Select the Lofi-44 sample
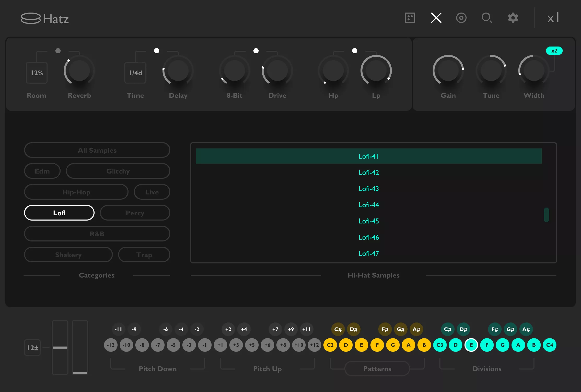The image size is (581, 392). point(368,205)
